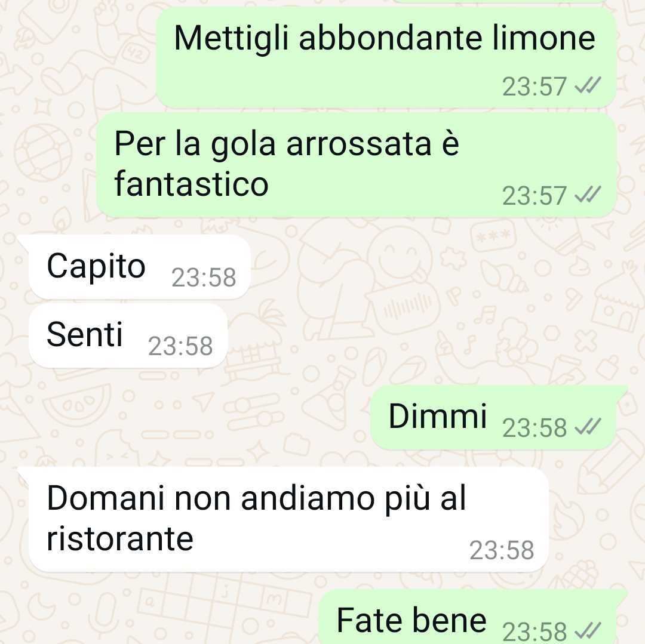Tap the 23:58 timestamp beside 'Senti'

coord(180,346)
